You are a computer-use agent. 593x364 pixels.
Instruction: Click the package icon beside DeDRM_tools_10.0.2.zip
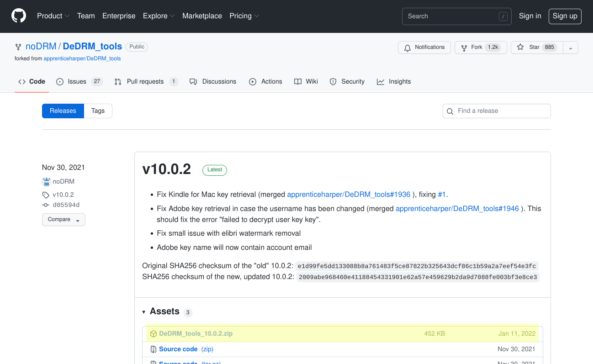click(154, 334)
